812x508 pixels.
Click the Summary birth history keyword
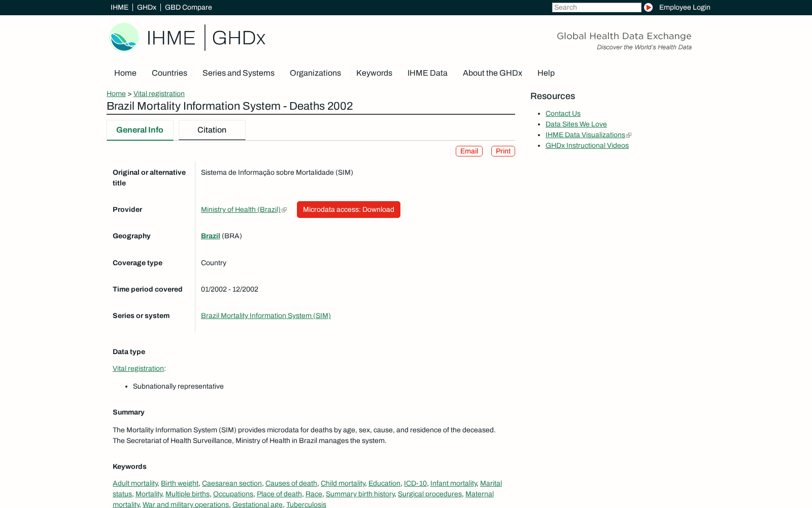360,494
